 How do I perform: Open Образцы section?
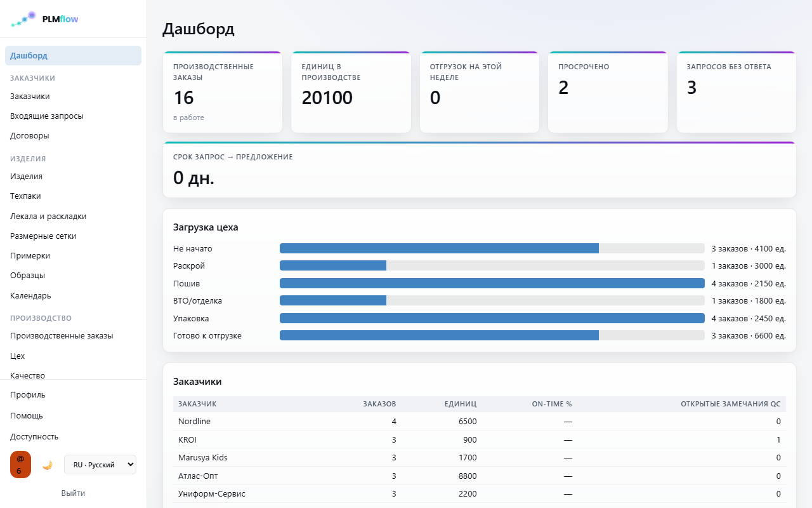73,276
